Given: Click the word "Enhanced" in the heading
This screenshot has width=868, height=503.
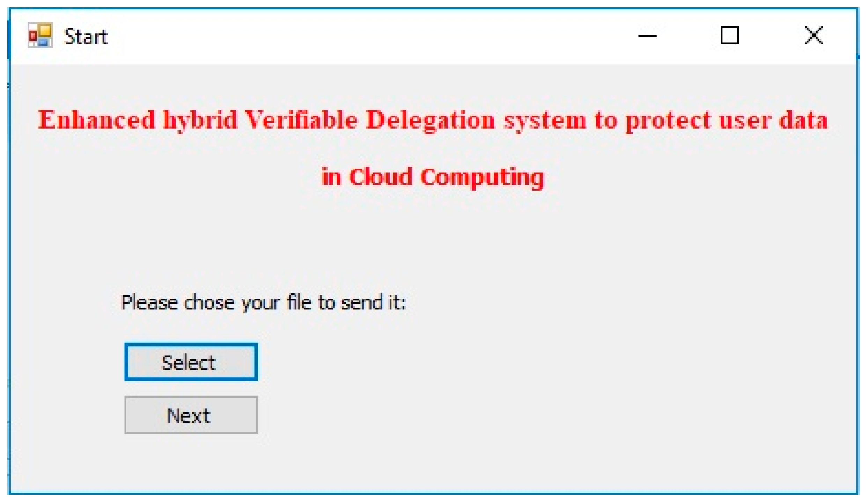Looking at the screenshot, I should pos(96,120).
